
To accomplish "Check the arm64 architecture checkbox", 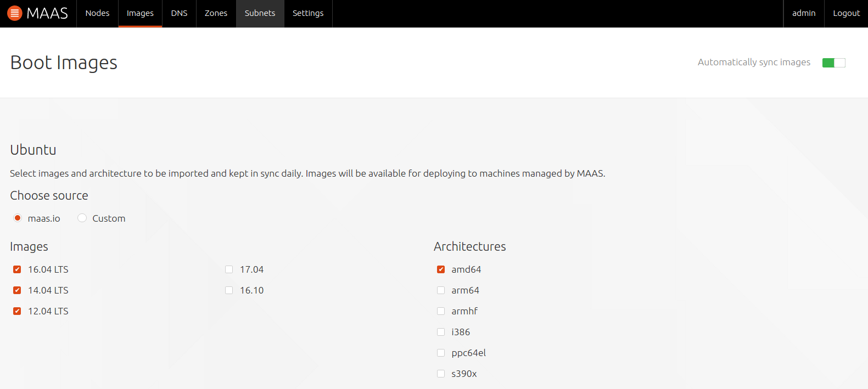I will [x=441, y=290].
